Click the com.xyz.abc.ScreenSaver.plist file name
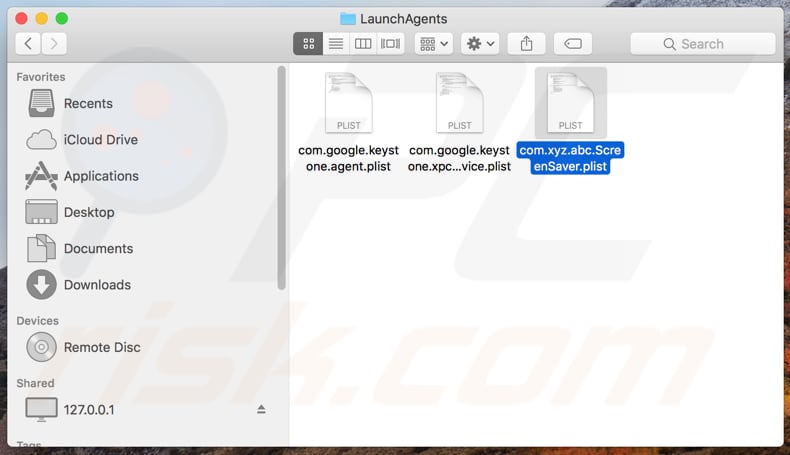Image resolution: width=790 pixels, height=455 pixels. click(x=570, y=158)
